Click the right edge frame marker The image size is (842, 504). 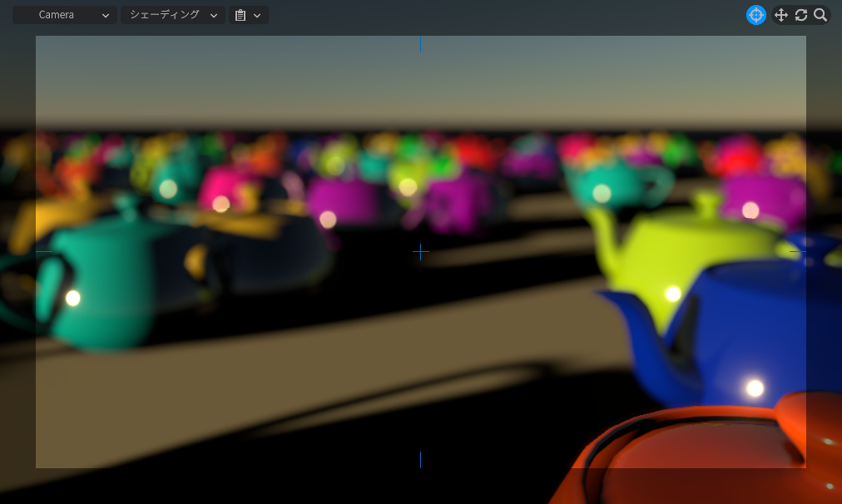tap(797, 251)
